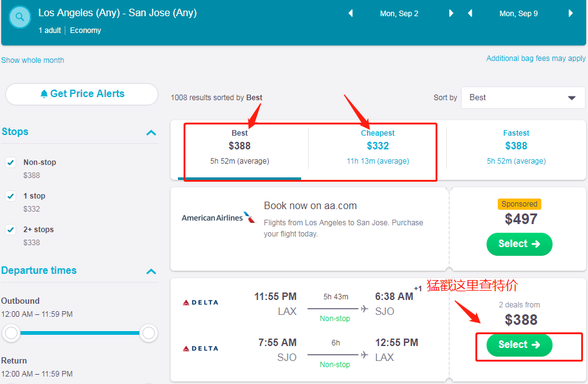Click the 2 deals from text
Screen dimensions: 588x384
pos(519,305)
